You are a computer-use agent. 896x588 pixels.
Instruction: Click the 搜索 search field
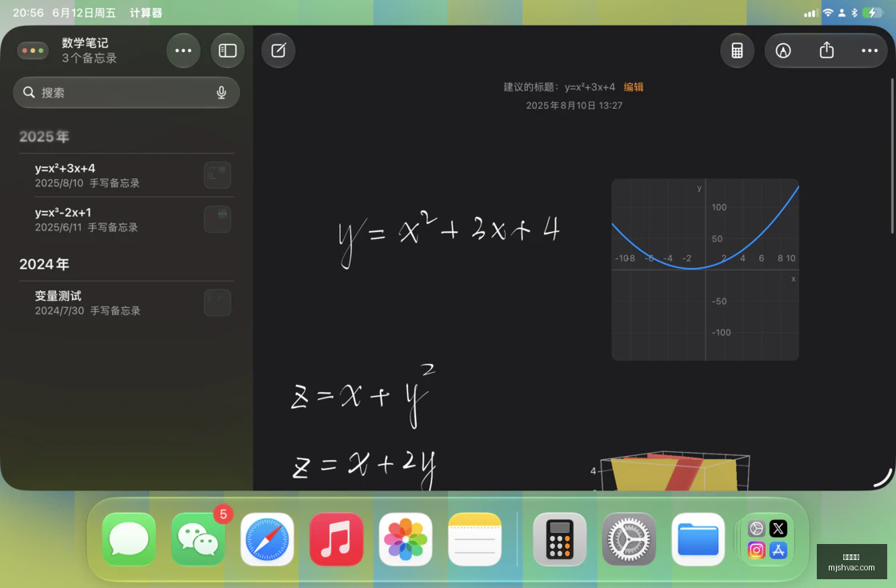[x=126, y=93]
